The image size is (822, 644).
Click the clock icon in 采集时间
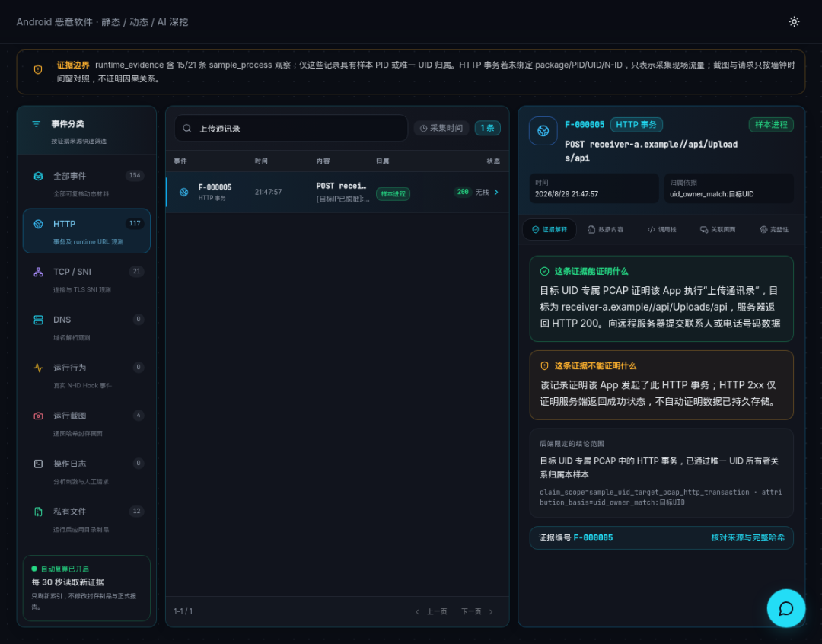pyautogui.click(x=423, y=128)
